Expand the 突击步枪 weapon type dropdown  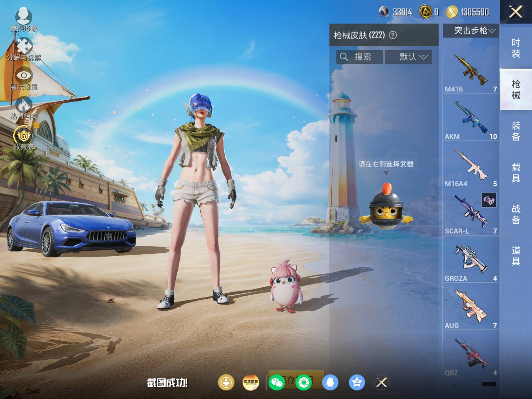click(x=471, y=31)
